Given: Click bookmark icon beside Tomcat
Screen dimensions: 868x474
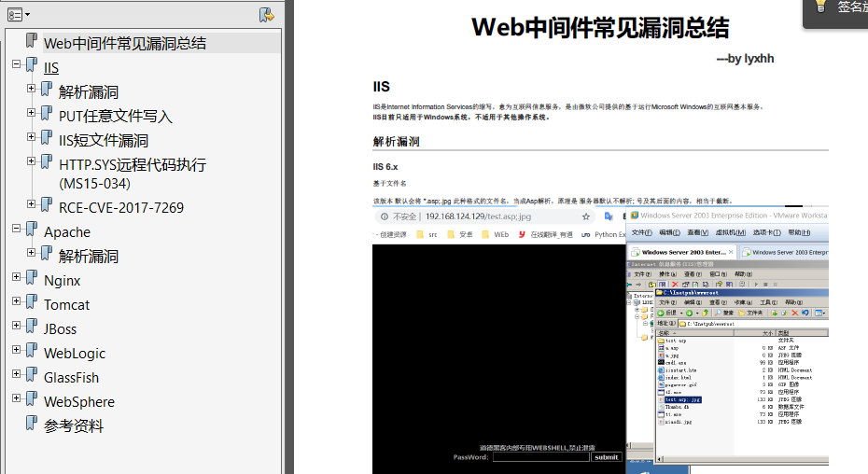Looking at the screenshot, I should pyautogui.click(x=32, y=303).
